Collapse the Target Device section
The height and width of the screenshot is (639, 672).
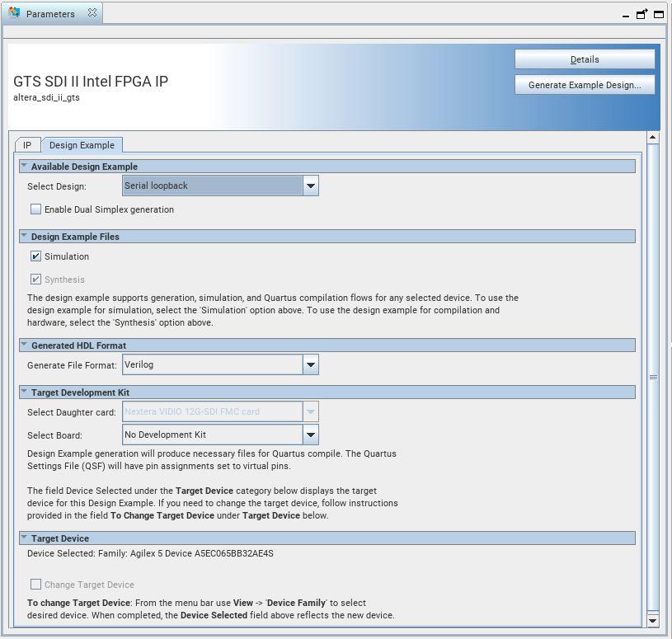[24, 538]
